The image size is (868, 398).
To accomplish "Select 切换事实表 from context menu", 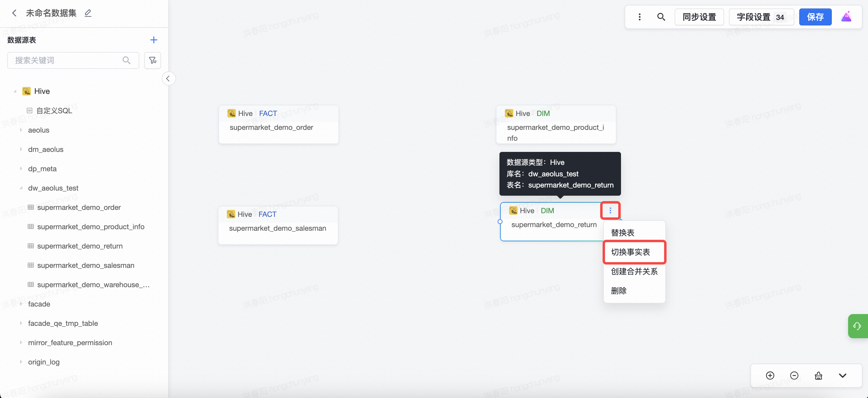I will (x=630, y=252).
